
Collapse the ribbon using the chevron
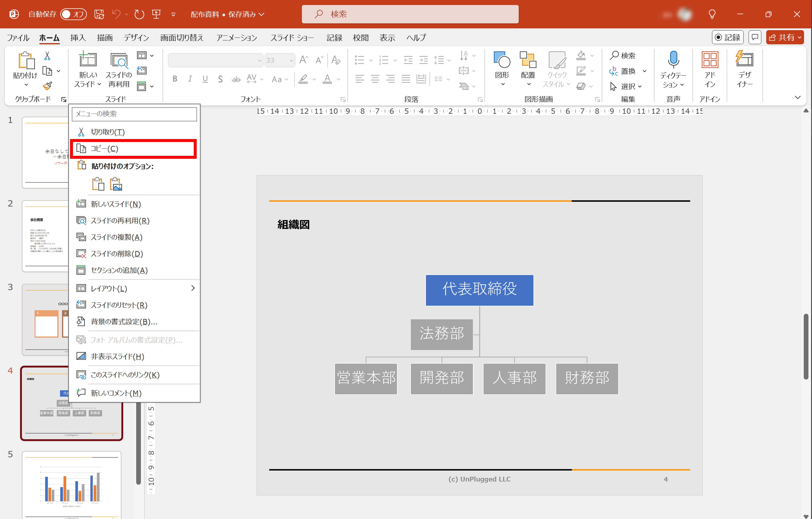point(798,98)
